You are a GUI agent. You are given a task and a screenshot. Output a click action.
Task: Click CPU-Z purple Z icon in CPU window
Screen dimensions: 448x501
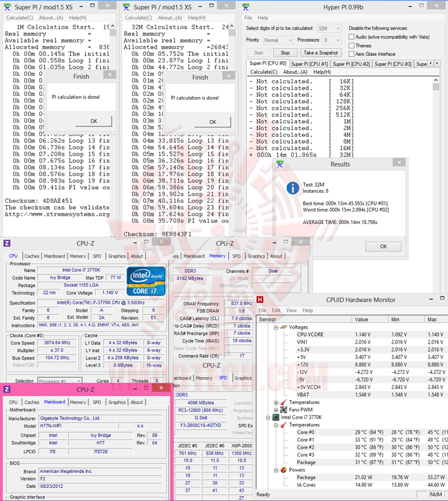(x=7, y=243)
